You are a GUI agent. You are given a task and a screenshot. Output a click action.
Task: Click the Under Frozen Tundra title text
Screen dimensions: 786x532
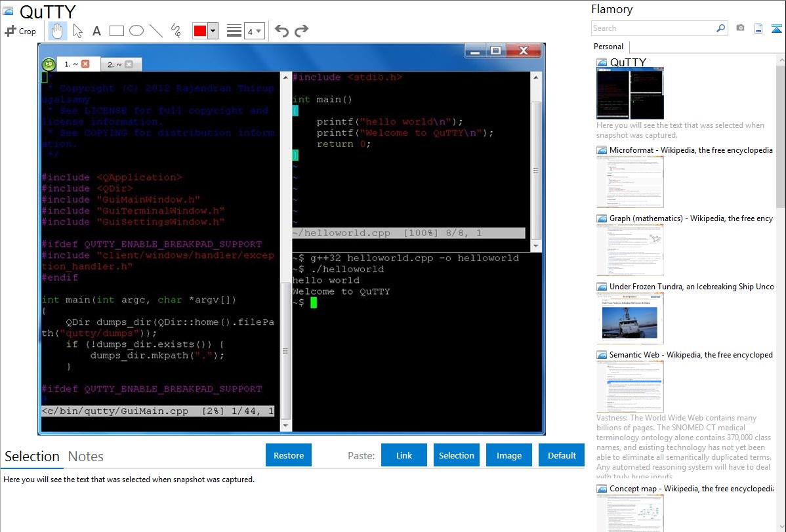(x=692, y=286)
